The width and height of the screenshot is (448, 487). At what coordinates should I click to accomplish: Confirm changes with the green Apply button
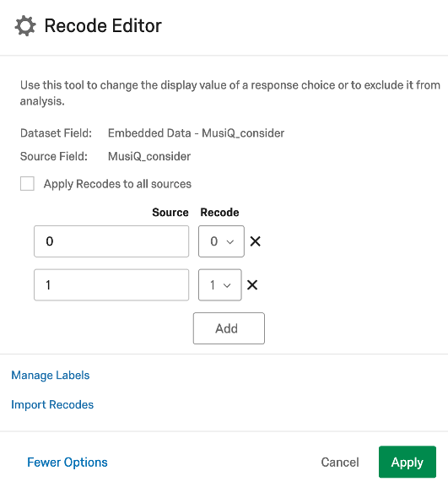pyautogui.click(x=408, y=462)
